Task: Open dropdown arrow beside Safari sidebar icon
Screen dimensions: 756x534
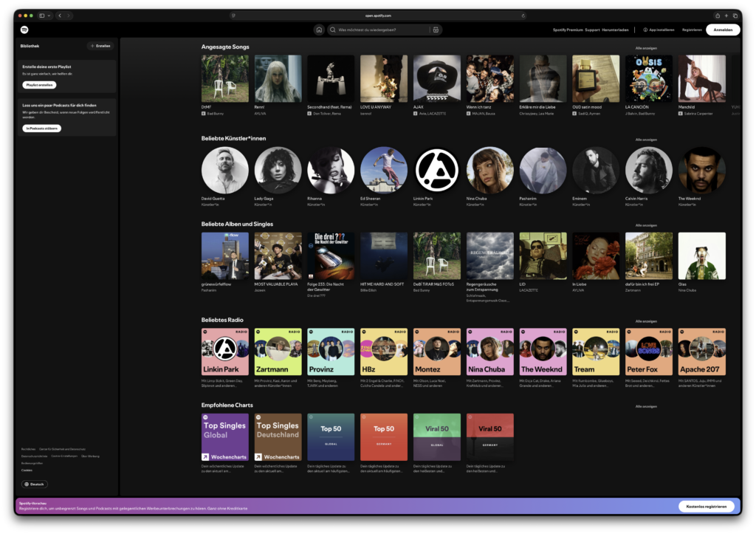Action: (x=49, y=16)
